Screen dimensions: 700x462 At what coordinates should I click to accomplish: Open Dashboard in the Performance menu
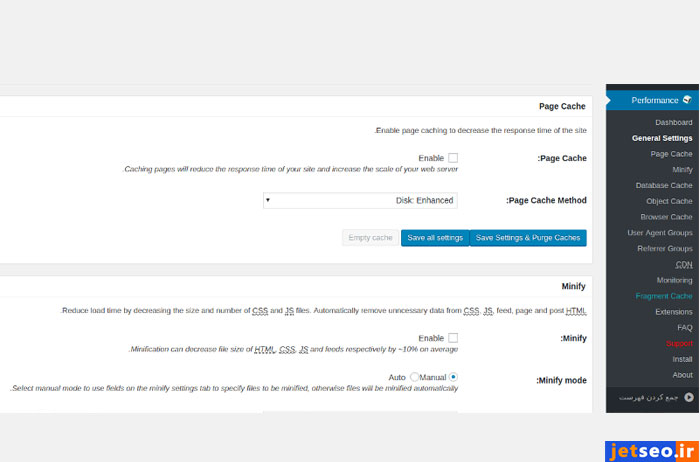coord(673,122)
